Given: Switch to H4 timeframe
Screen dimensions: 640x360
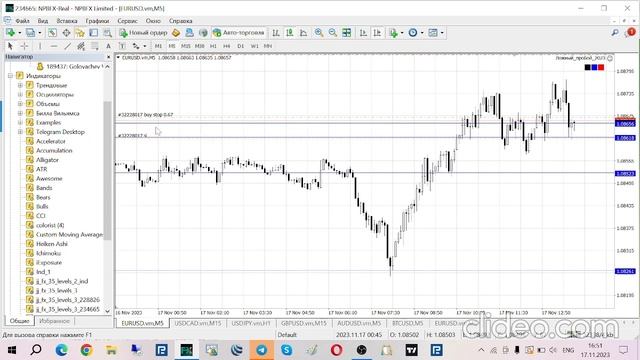Looking at the screenshot, I should tap(227, 46).
